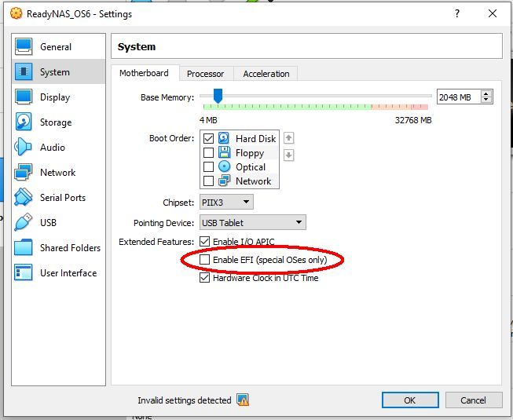Open the Network monitors icon in sidebar
Screen dimensions: 513x420
pos(24,172)
